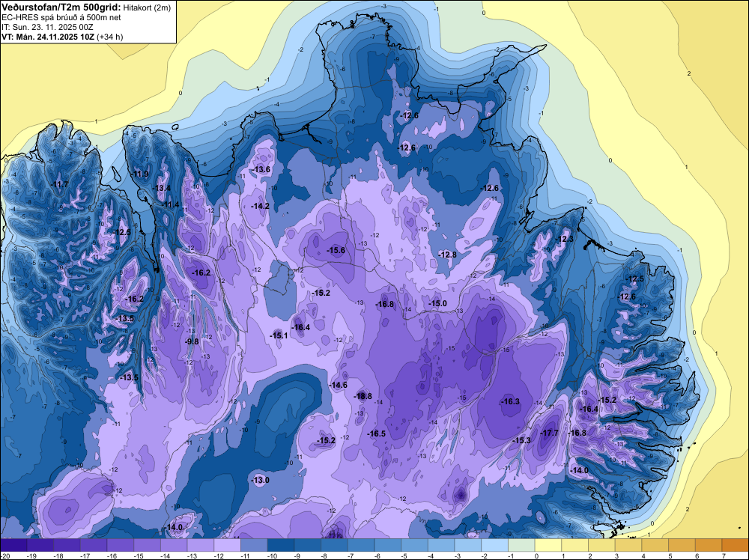This screenshot has height=560, width=749.
Task: Click the -12.3 temperature label
Action: tap(565, 239)
